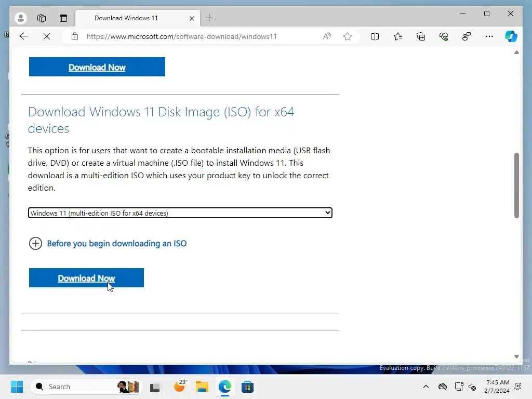Click Download Now under the ISO dropdown
The width and height of the screenshot is (532, 399).
point(87,278)
